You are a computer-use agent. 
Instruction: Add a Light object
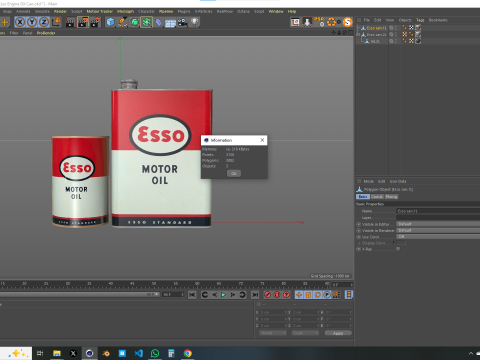click(x=194, y=22)
